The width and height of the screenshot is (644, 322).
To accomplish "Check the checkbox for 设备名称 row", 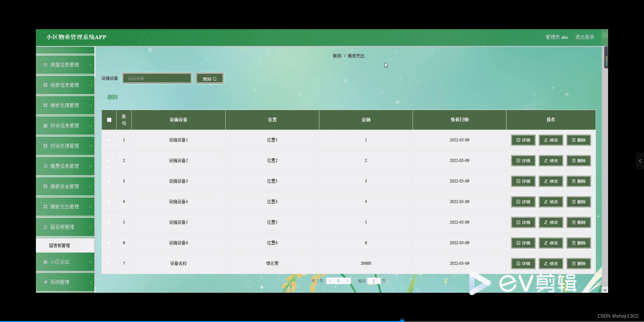I will [x=108, y=264].
